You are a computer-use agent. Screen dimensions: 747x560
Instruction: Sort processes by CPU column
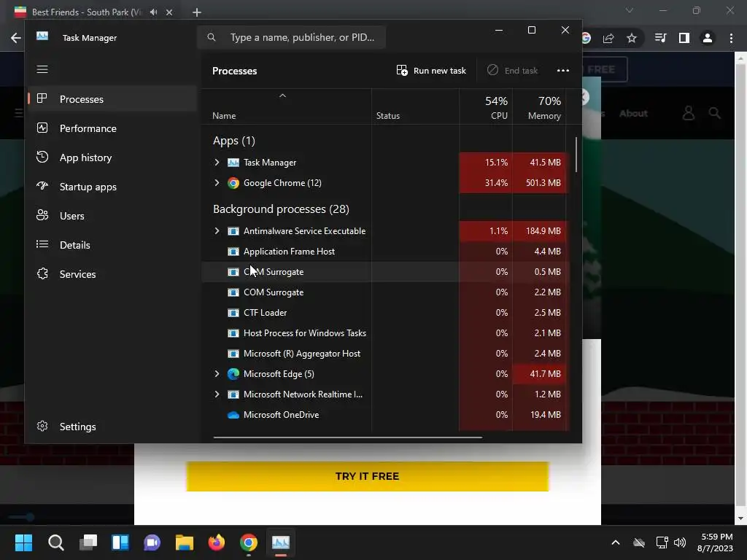[x=486, y=107]
